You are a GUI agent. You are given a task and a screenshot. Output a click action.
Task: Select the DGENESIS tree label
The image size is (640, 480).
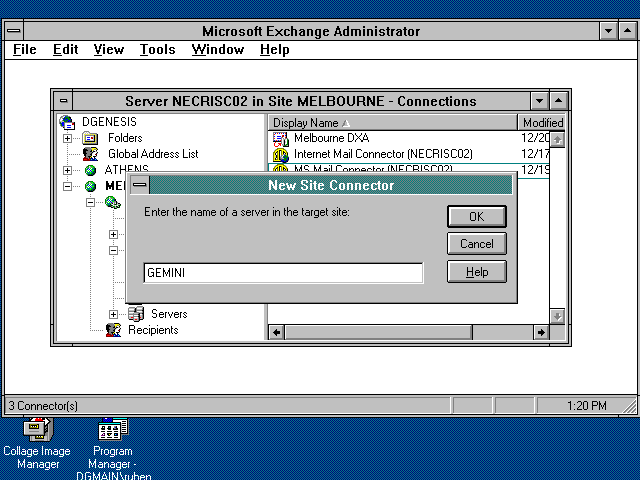pyautogui.click(x=109, y=122)
